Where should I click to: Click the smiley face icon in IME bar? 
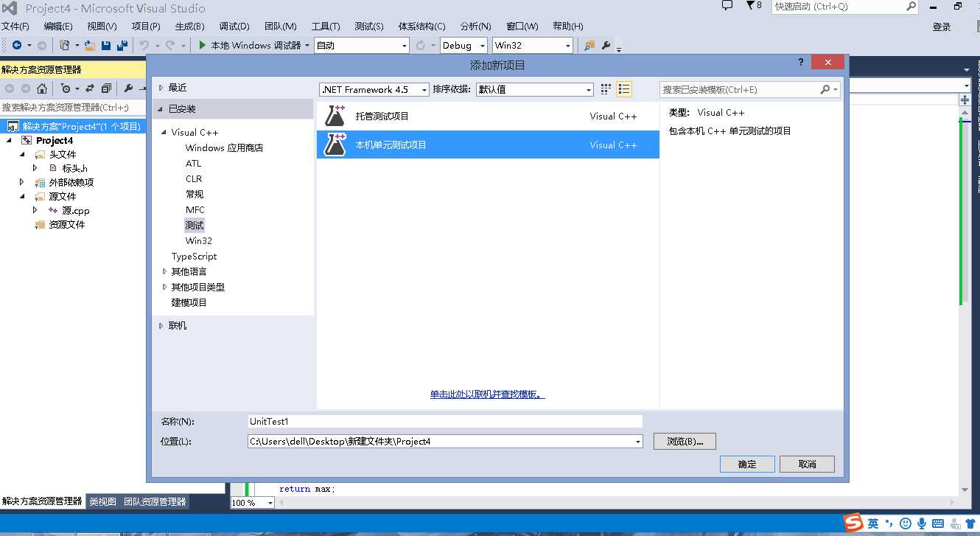pos(906,523)
